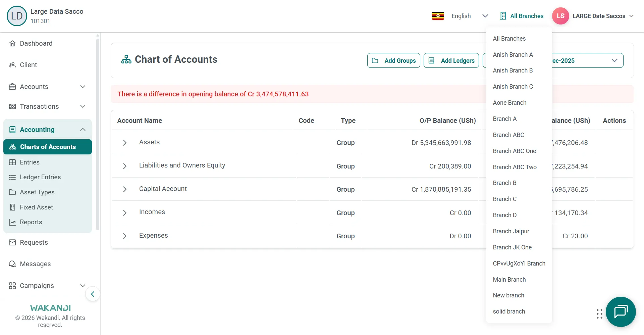Click the sidebar vertical scrollbar
The height and width of the screenshot is (335, 644).
pos(98,134)
